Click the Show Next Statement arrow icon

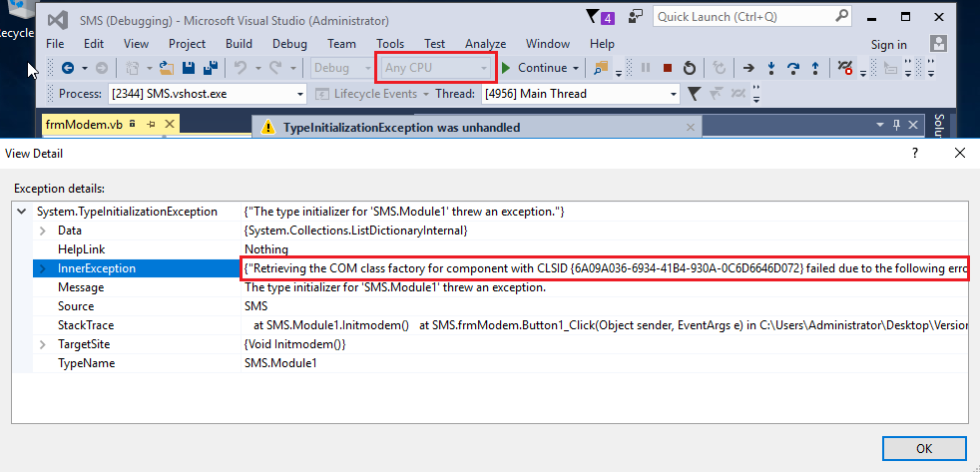pos(747,68)
